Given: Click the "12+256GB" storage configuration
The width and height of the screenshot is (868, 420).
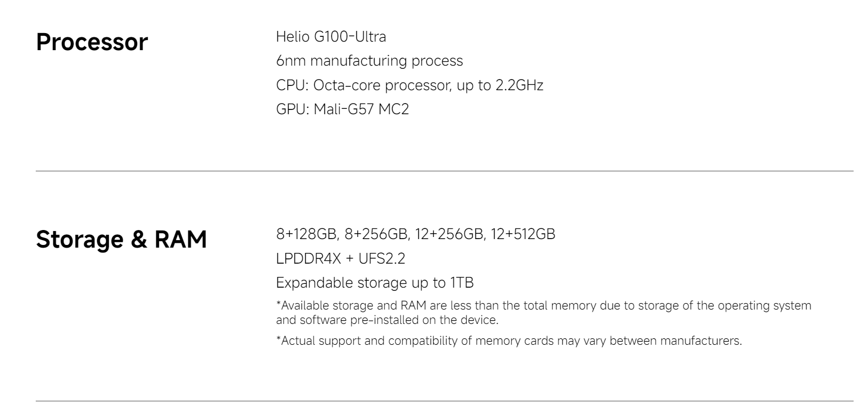Looking at the screenshot, I should (449, 234).
